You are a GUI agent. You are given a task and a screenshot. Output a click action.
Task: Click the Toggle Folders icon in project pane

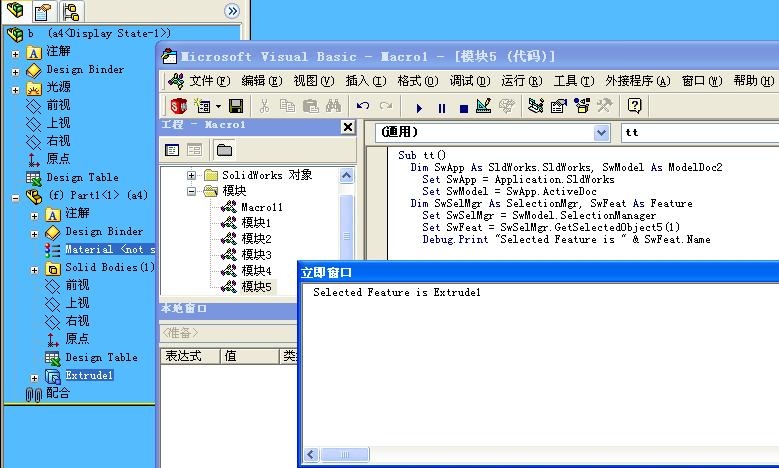pyautogui.click(x=224, y=150)
